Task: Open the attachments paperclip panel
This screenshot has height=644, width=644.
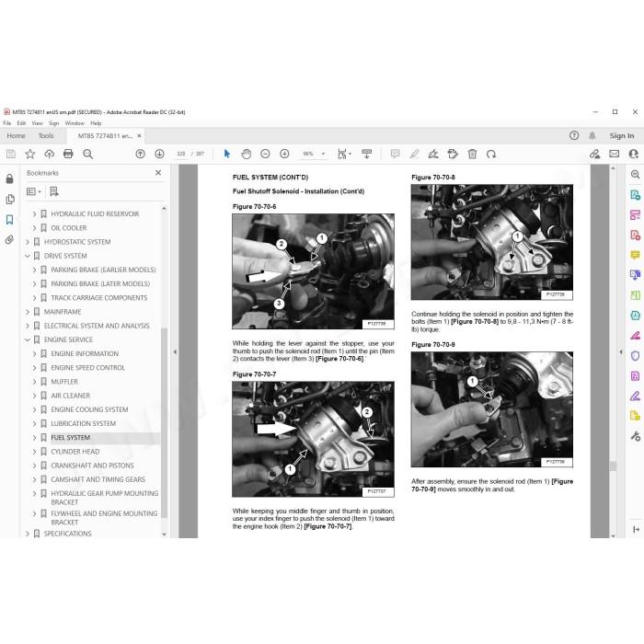Action: click(x=10, y=239)
